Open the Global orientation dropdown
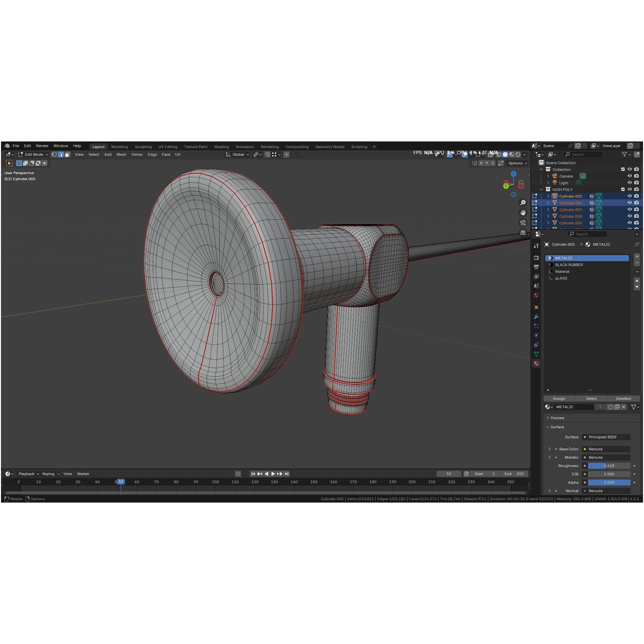 237,154
